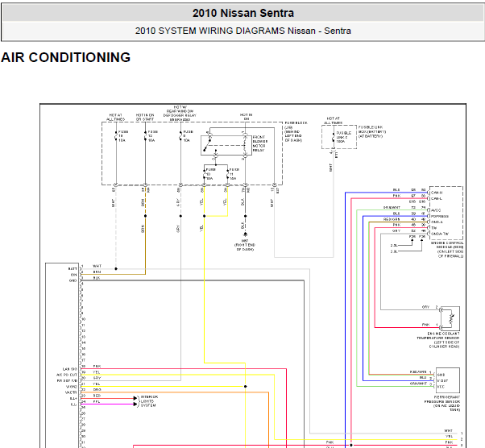Click the front blower motor relay symbol
Screen dimensions: 485x448
click(226, 145)
